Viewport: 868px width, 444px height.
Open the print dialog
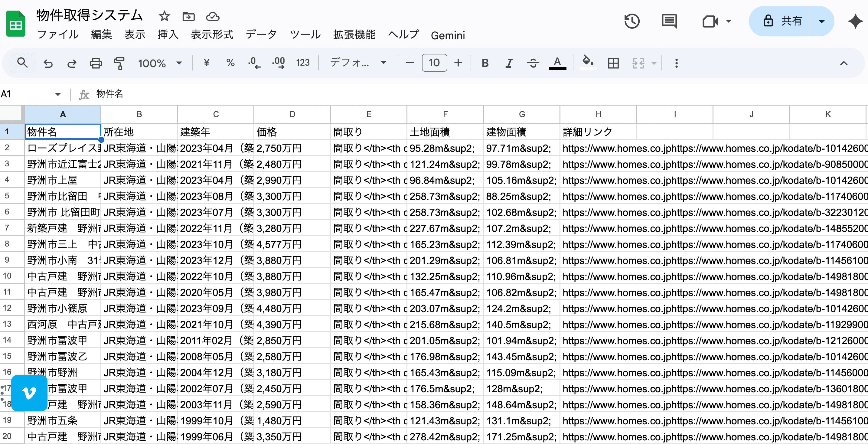[x=95, y=63]
